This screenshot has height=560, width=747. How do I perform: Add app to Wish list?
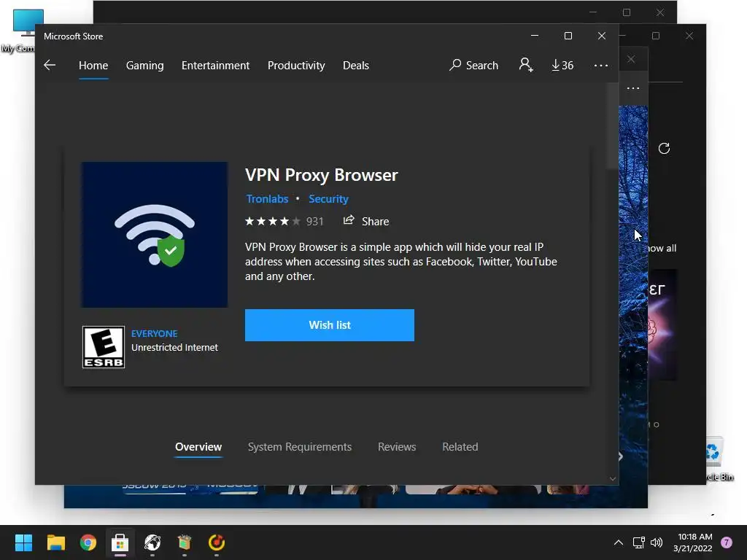330,325
